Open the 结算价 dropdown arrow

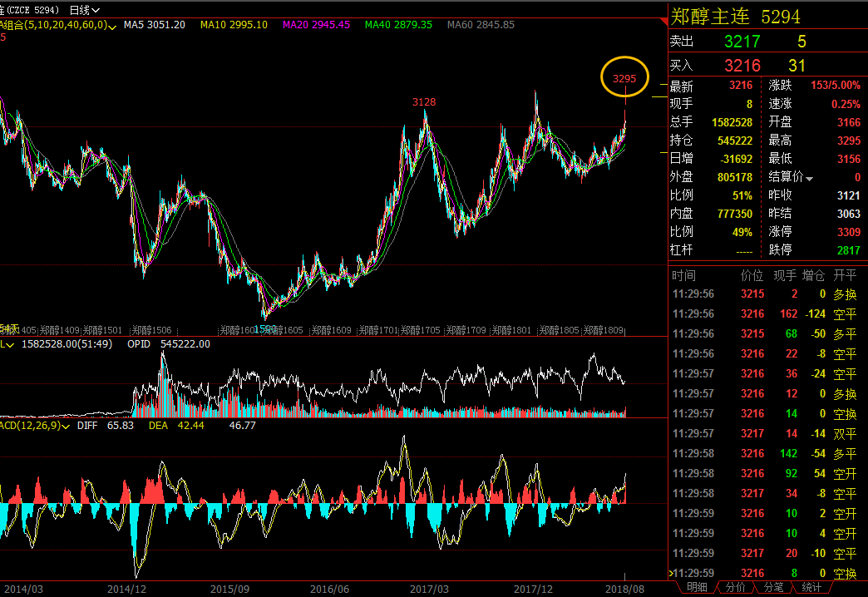tap(810, 178)
